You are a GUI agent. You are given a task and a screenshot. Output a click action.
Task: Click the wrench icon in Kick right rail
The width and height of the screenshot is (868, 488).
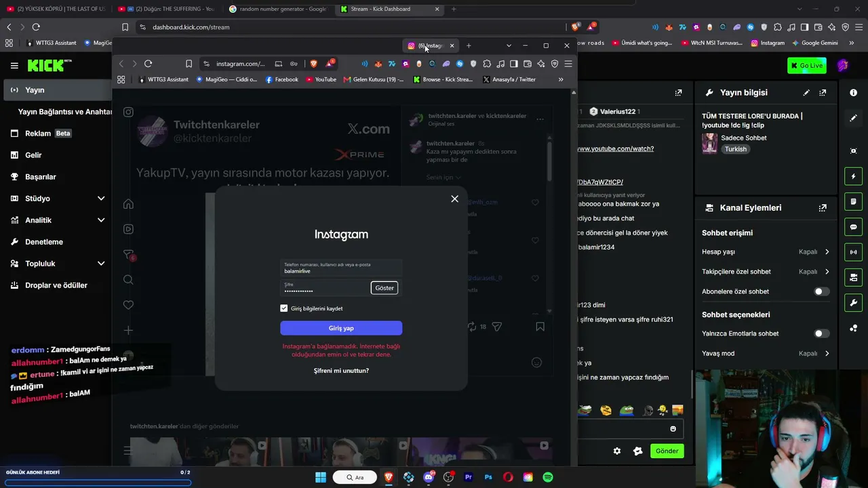[x=853, y=302]
